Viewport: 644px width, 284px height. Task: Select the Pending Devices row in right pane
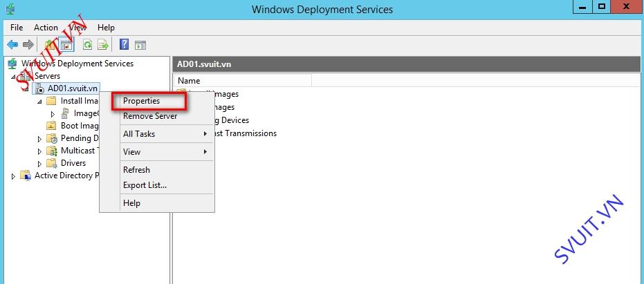click(x=232, y=120)
